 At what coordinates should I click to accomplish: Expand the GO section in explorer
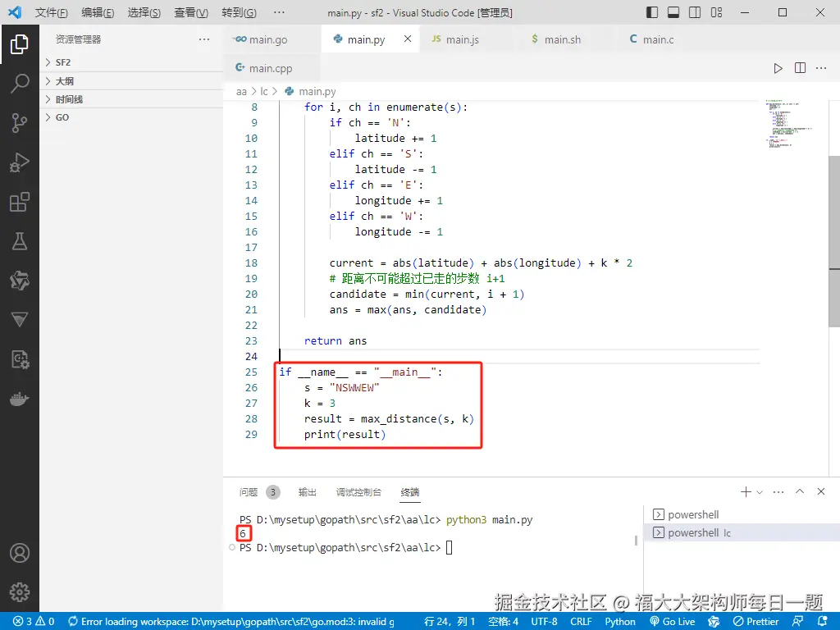[132, 117]
